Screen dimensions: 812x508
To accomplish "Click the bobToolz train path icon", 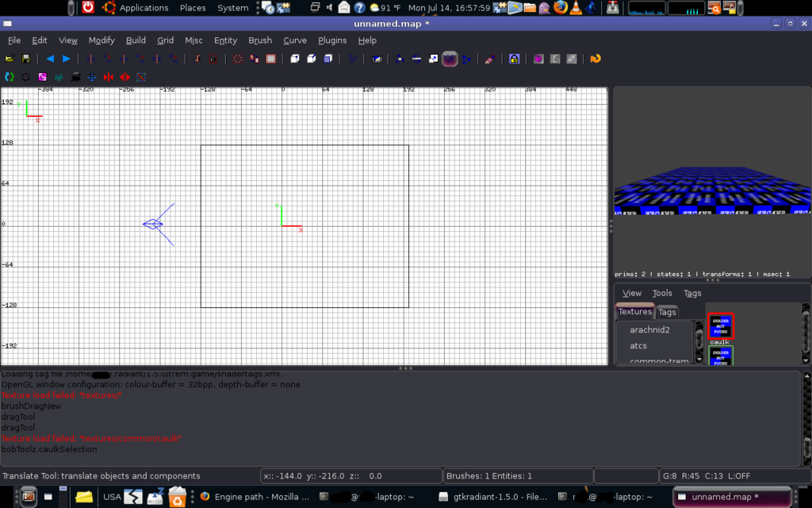I will [75, 77].
